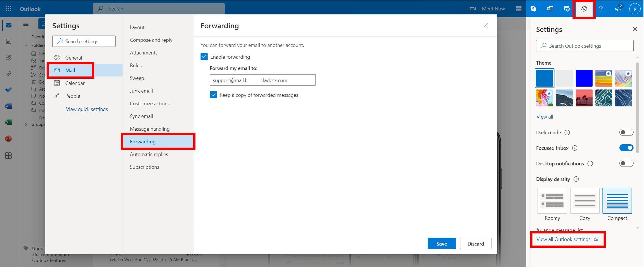Viewport: 644px width, 267px height.
Task: Open PowerPoint app in left sidebar
Action: pyautogui.click(x=8, y=139)
